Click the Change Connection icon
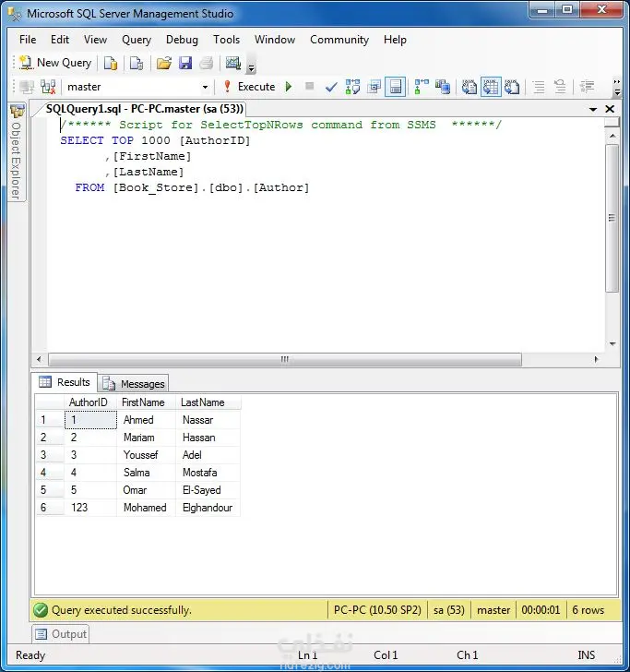This screenshot has height=672, width=630. pos(48,87)
